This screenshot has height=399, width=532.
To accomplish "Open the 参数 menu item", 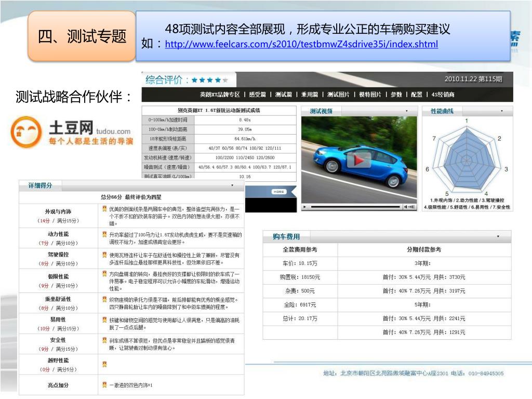I will (396, 95).
